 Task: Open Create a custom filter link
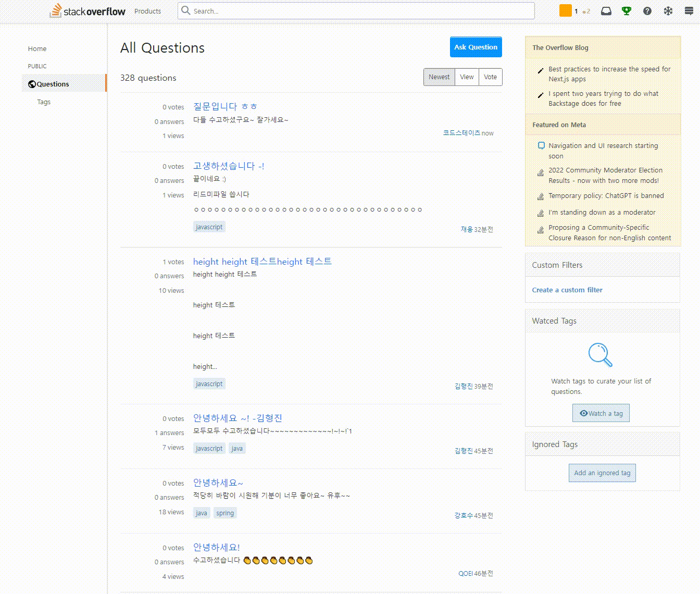tap(567, 290)
